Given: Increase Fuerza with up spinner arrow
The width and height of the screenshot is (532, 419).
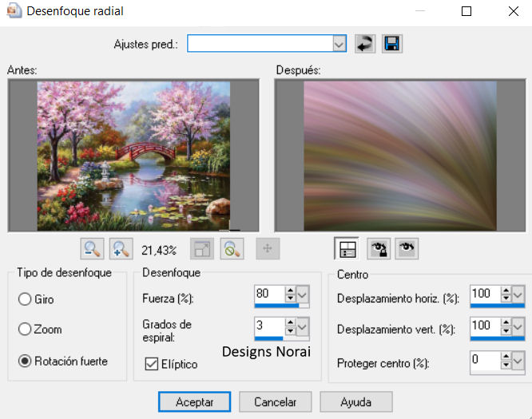Looking at the screenshot, I should click(x=291, y=291).
